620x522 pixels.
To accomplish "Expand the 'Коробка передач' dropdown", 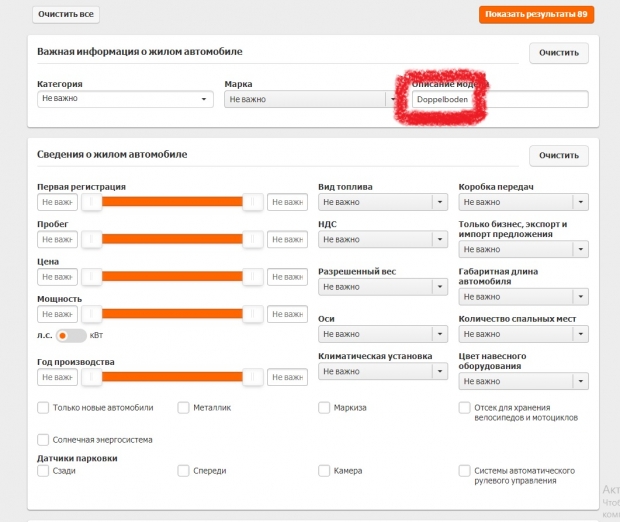I will 523,202.
